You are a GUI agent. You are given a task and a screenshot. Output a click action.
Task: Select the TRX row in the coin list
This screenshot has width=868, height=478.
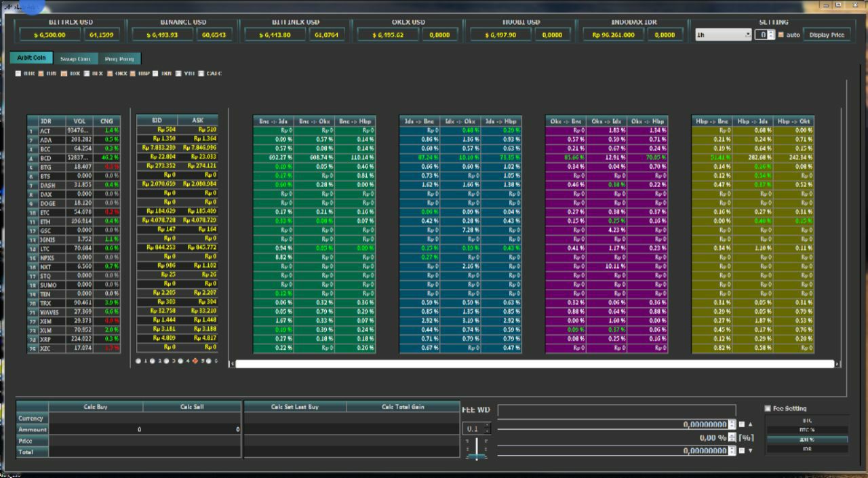(73, 303)
